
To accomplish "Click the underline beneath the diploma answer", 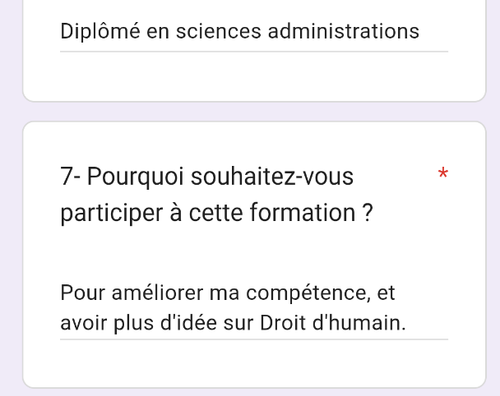I will tap(254, 52).
